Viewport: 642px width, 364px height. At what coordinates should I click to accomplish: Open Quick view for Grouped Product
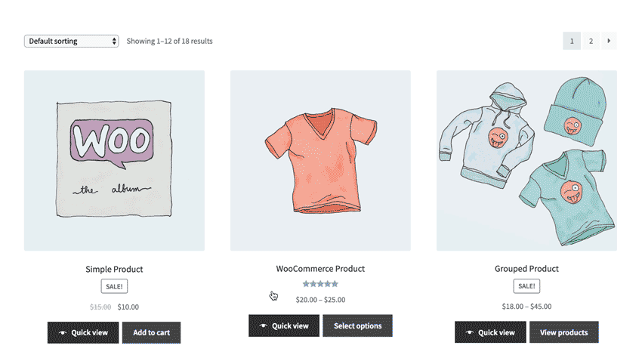[x=490, y=332]
